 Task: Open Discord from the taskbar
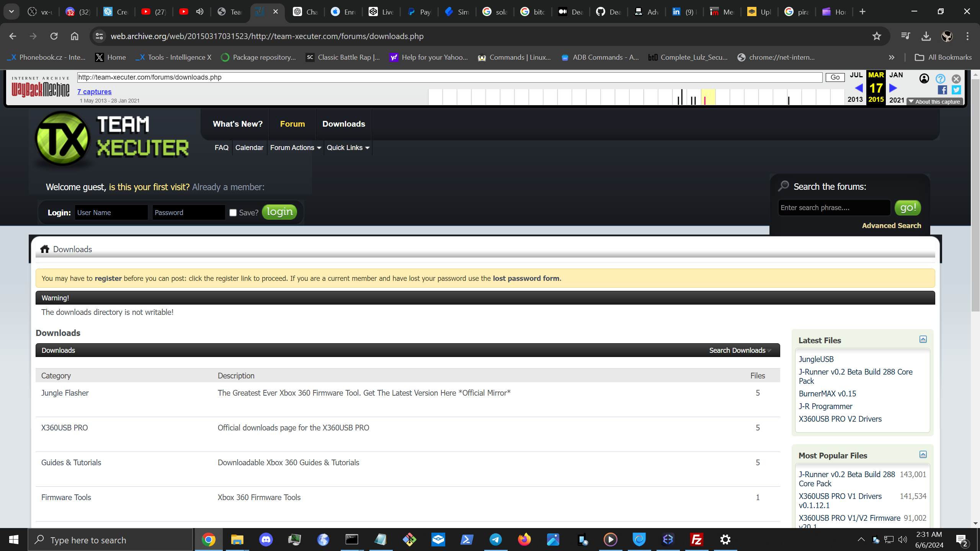click(266, 540)
